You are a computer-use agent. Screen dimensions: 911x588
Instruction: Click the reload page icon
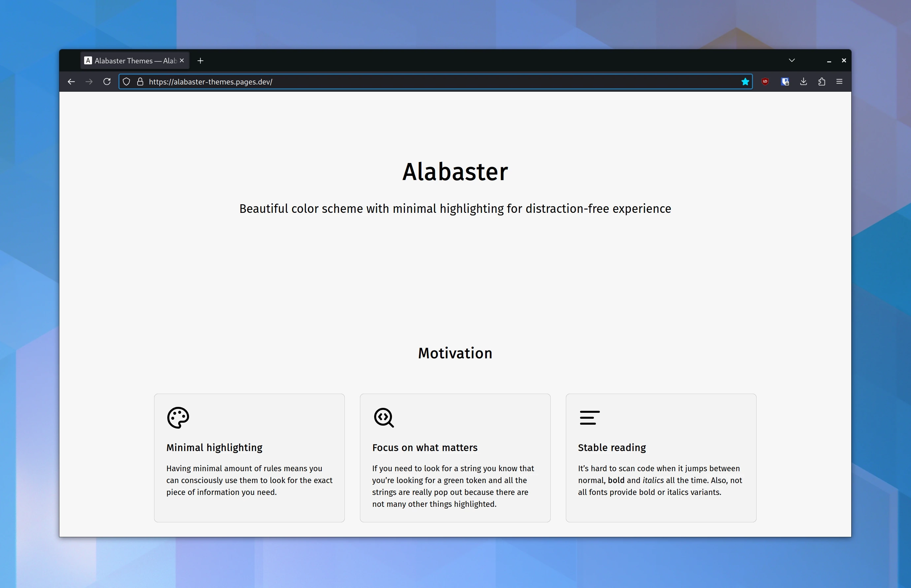click(x=107, y=81)
